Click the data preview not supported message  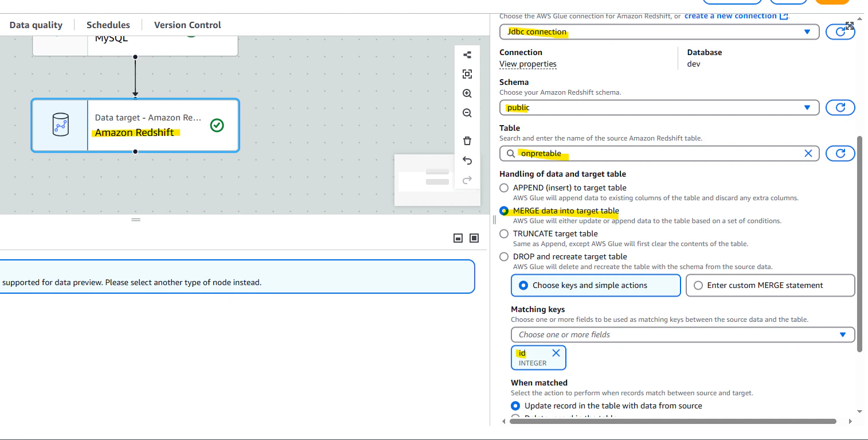pos(132,282)
